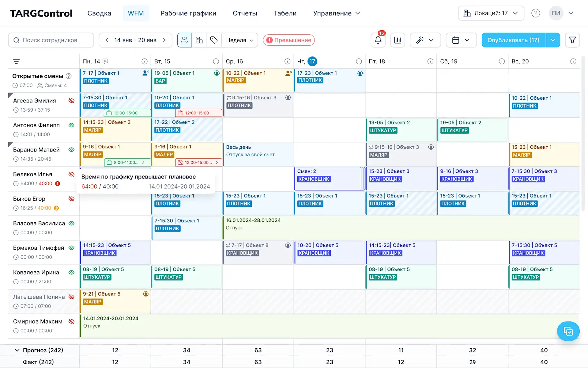
Task: Toggle visibility eye for Антонов Филипп
Action: click(71, 125)
